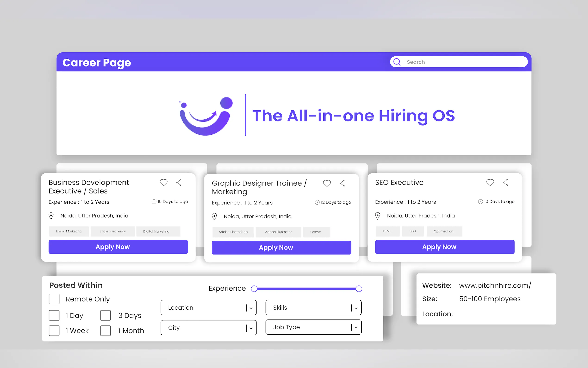Check the 1 Day filter
Screen dimensions: 588x368
pyautogui.click(x=54, y=315)
